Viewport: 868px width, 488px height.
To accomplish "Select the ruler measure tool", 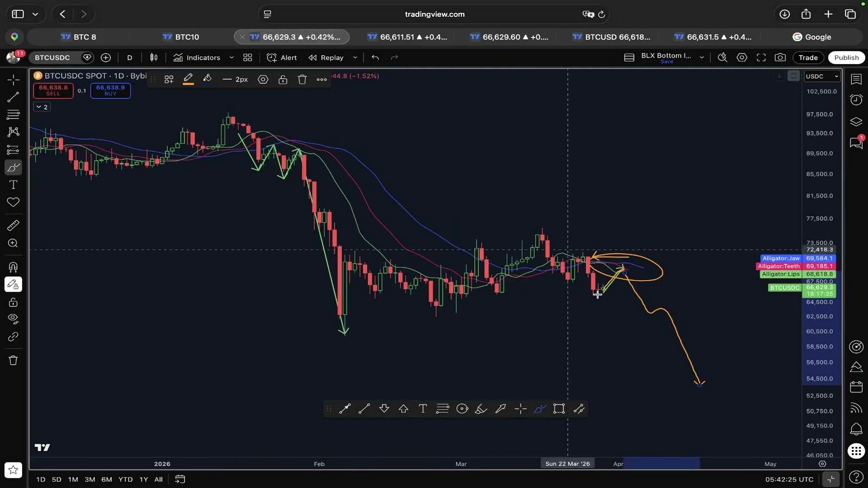I will 13,226.
